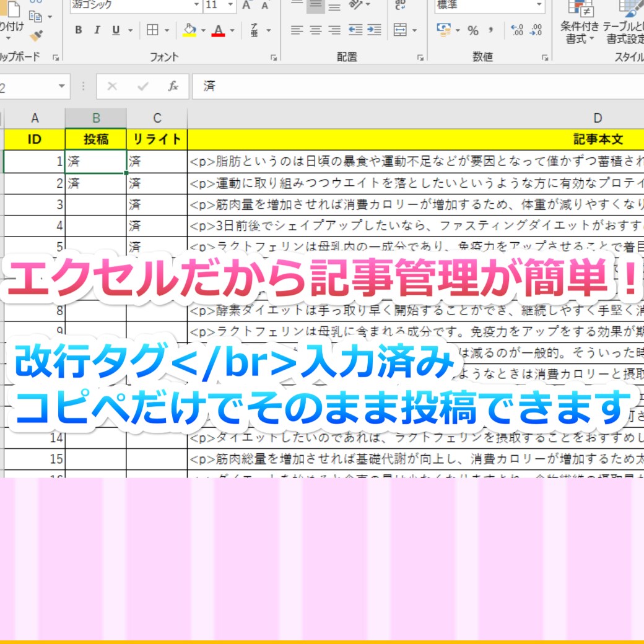
Task: Open クリップボード group dialog launcher
Action: pyautogui.click(x=56, y=58)
